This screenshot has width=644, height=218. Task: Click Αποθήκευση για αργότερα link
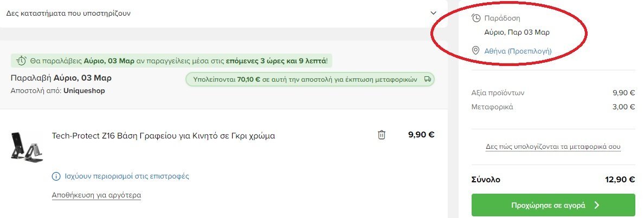pyautogui.click(x=96, y=195)
